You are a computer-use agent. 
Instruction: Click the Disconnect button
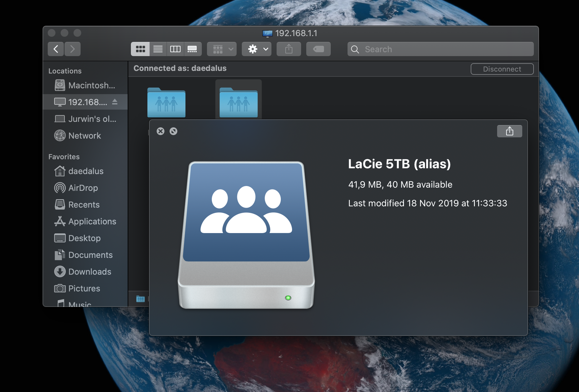(502, 69)
